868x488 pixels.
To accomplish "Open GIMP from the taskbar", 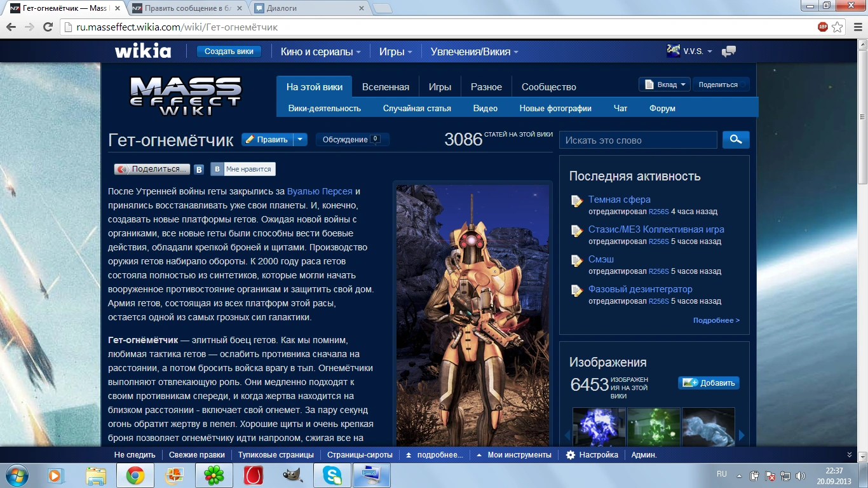I will [292, 475].
